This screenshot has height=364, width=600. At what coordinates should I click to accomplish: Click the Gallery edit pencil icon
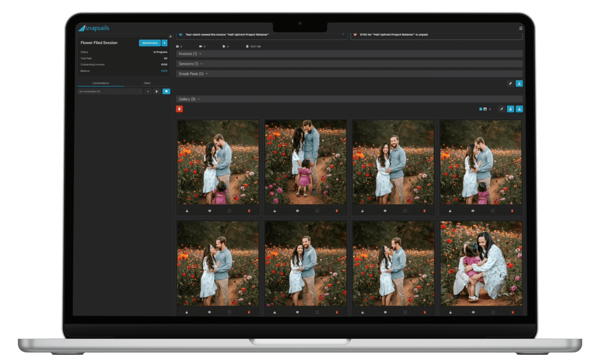[501, 109]
